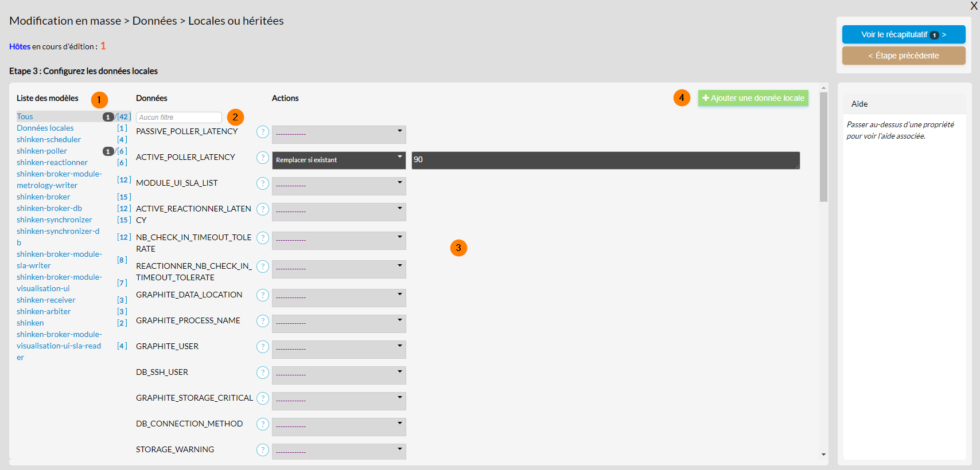Image resolution: width=980 pixels, height=470 pixels.
Task: Click help icon beside MODULE_UI_SLA_LIST
Action: click(262, 183)
